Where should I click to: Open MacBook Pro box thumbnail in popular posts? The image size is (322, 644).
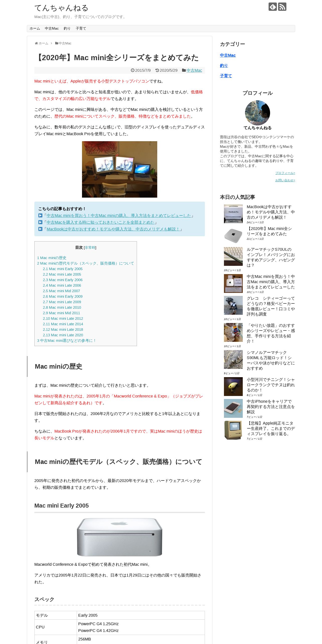[233, 214]
